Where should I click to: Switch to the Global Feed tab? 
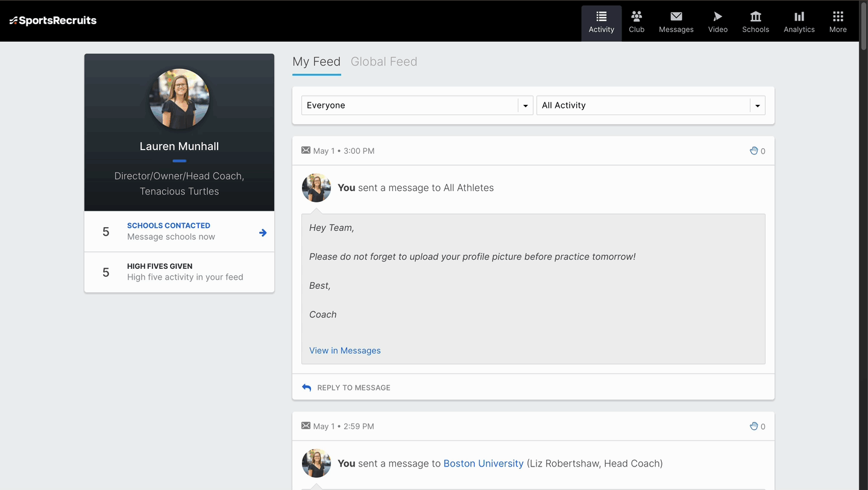pyautogui.click(x=384, y=61)
